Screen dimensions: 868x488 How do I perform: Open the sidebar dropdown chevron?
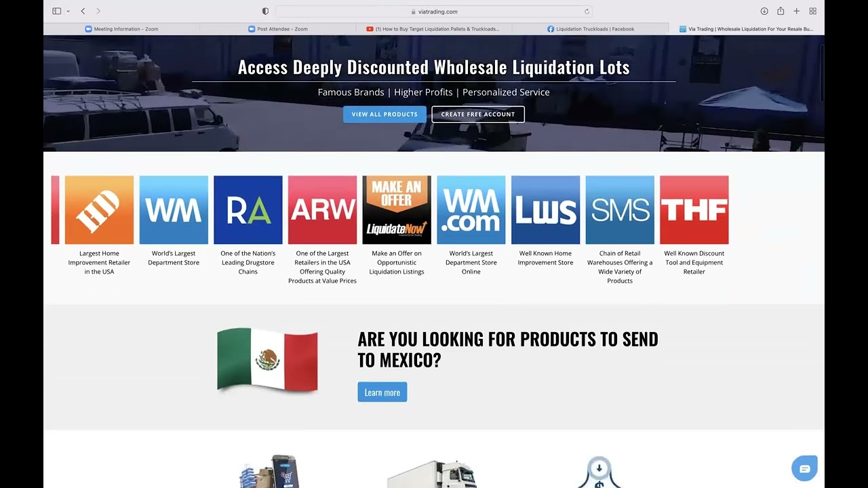[x=68, y=12]
